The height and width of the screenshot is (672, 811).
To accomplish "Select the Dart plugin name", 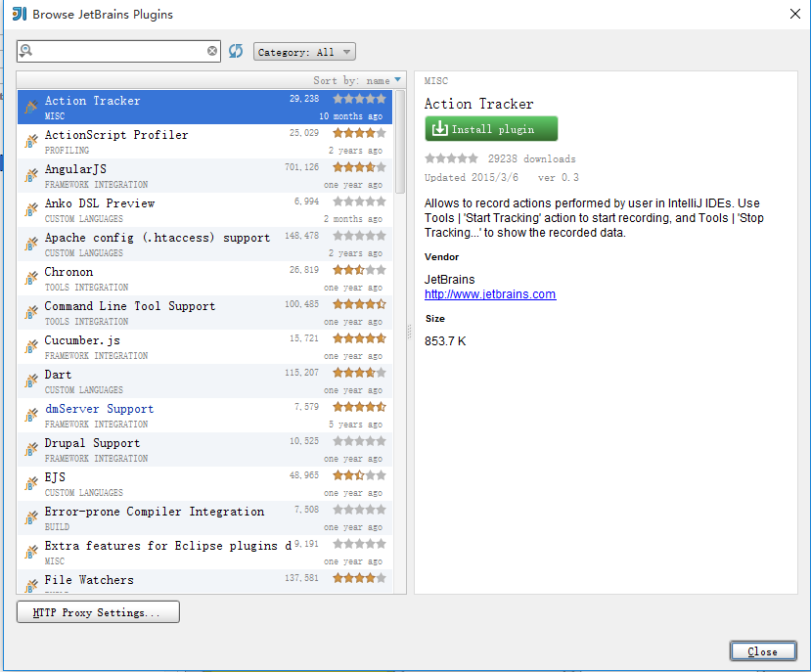I will point(58,375).
